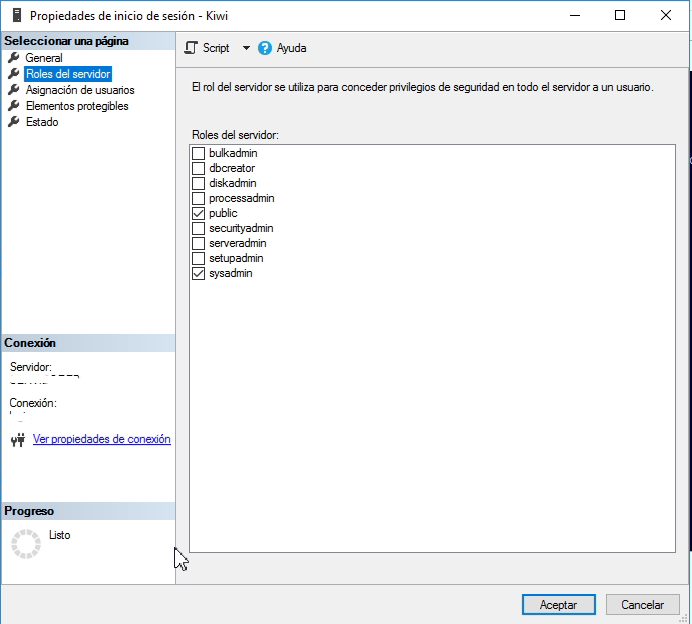692x624 pixels.
Task: Click the wrench icon beside Asignación de usuarios
Action: pyautogui.click(x=14, y=90)
